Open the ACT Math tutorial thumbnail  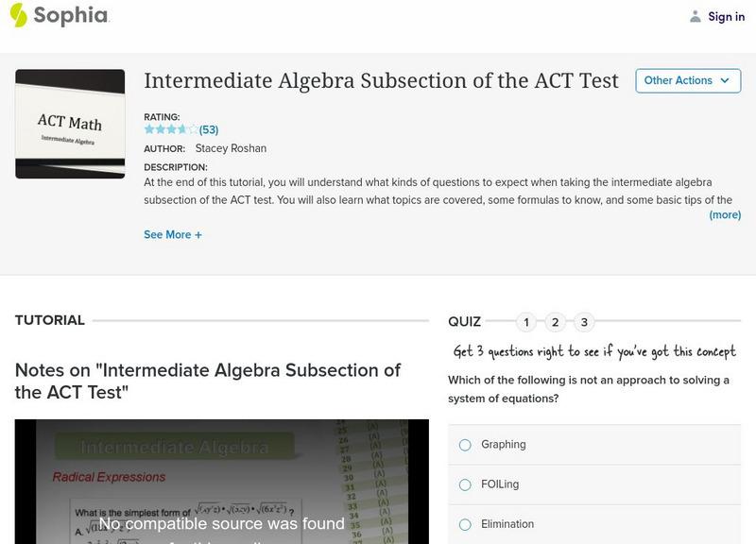[70, 124]
